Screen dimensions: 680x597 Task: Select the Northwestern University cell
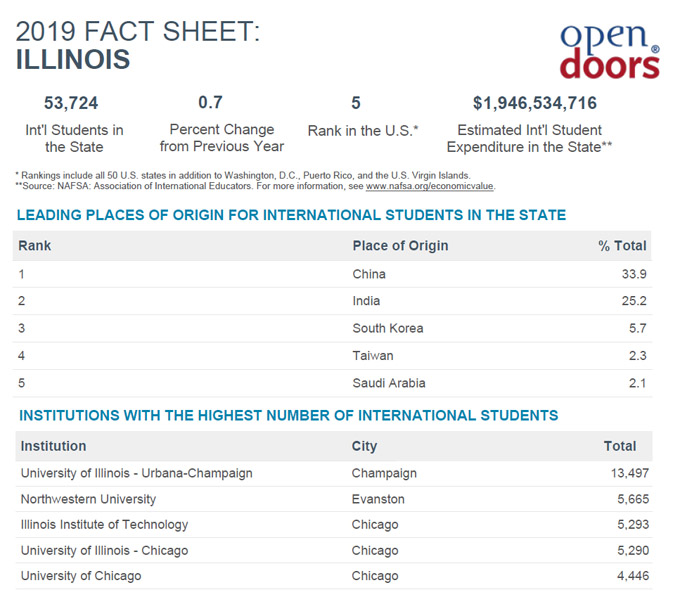(x=88, y=499)
